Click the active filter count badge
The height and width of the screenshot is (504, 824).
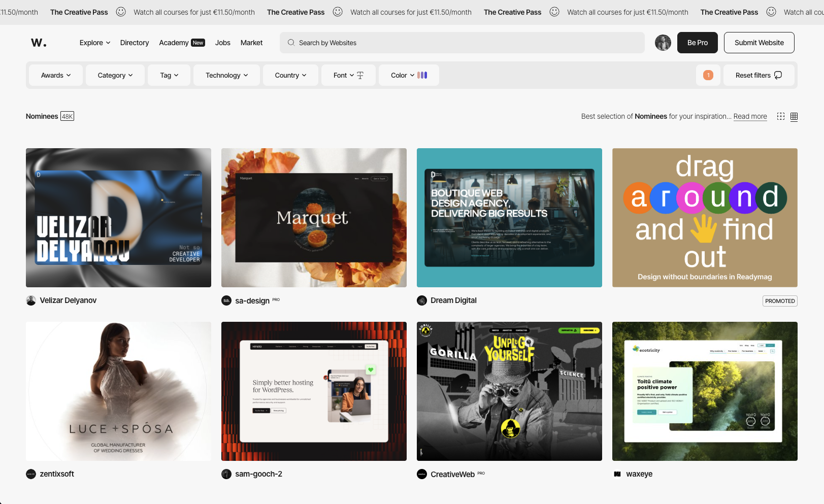coord(708,75)
